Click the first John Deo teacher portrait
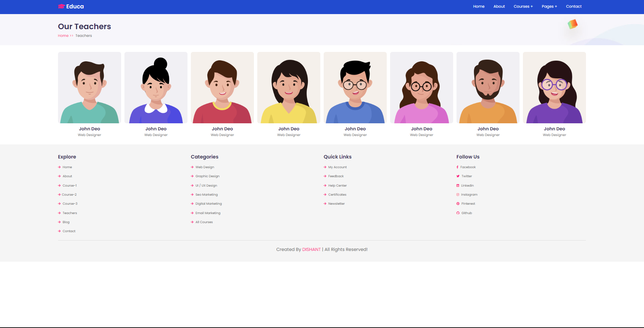644x328 pixels. (x=89, y=87)
